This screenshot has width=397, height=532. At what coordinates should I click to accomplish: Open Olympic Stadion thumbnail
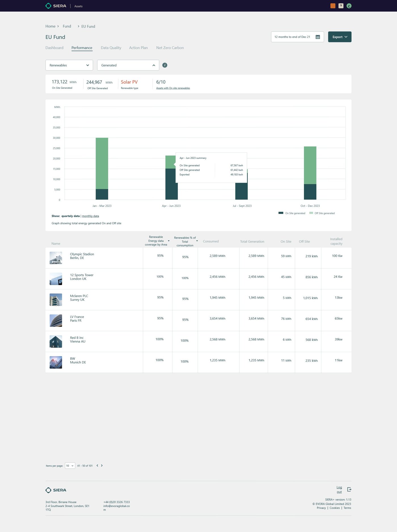click(x=56, y=258)
